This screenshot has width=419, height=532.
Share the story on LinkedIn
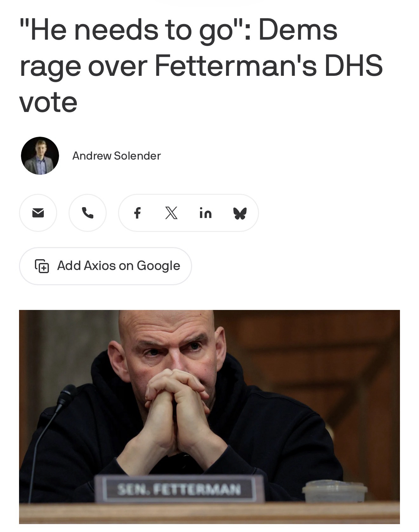coord(206,213)
